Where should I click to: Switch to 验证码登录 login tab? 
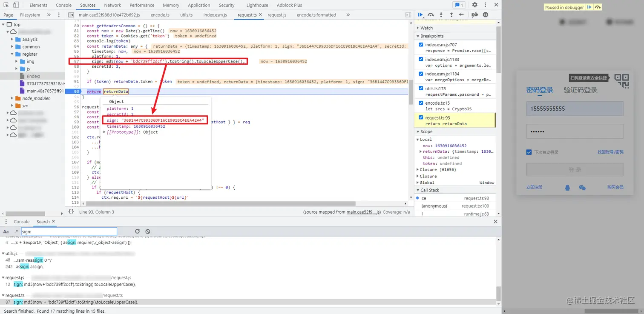tap(581, 90)
